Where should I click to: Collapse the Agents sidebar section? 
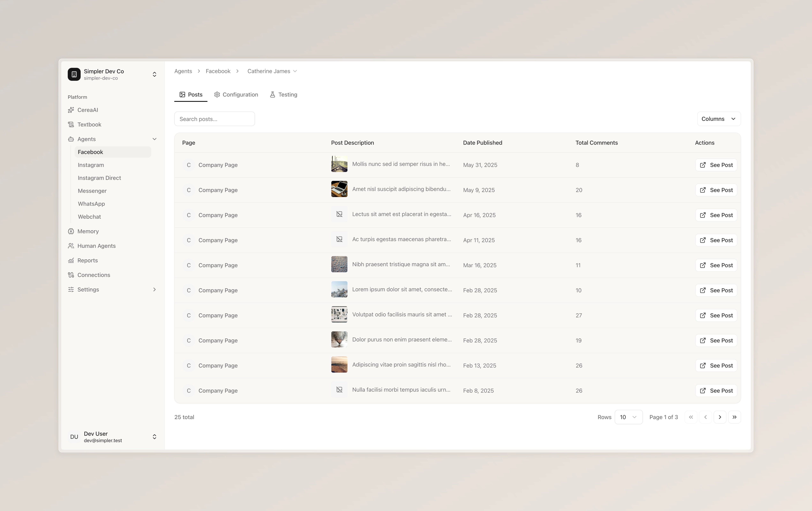click(x=154, y=139)
